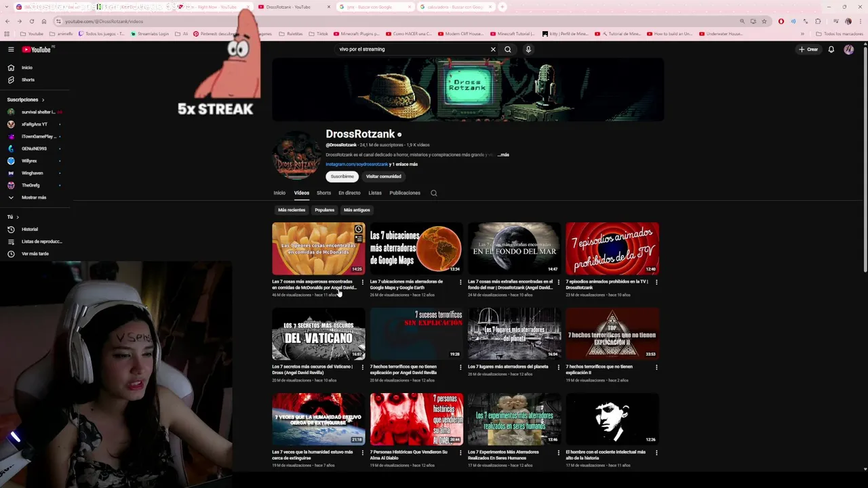Image resolution: width=868 pixels, height=488 pixels.
Task: Open the YouTube hamburger guide menu
Action: click(x=11, y=49)
